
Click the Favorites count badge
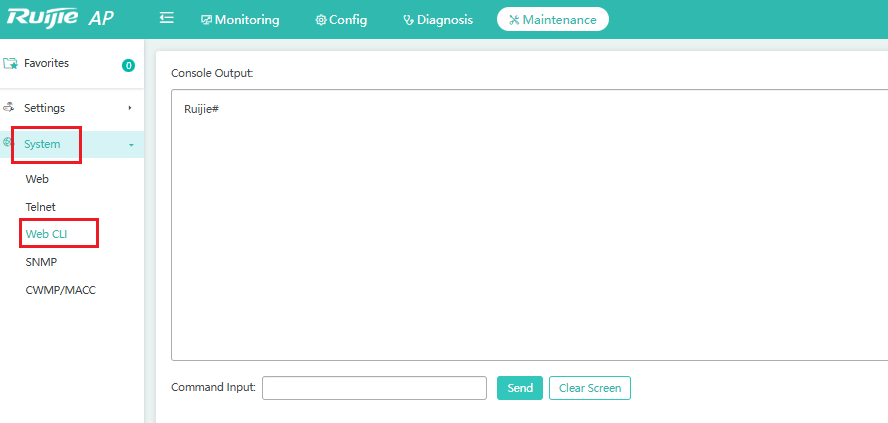pyautogui.click(x=129, y=66)
